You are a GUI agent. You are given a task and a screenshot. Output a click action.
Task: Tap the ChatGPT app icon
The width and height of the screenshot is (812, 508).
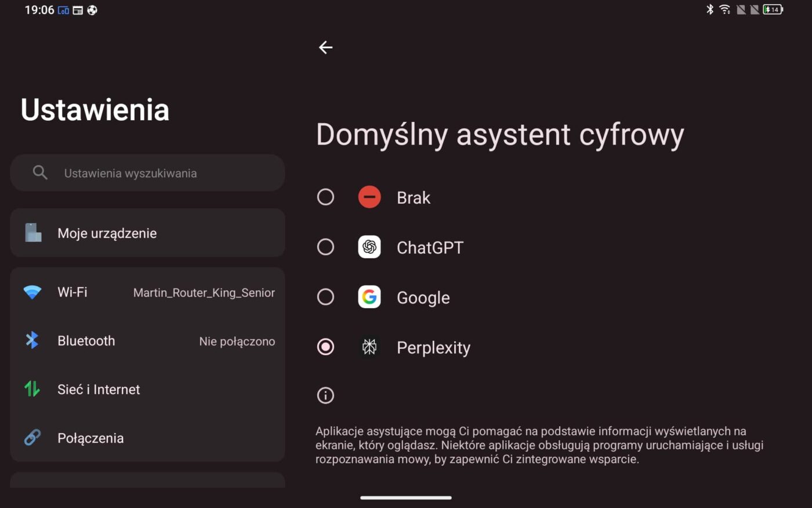pyautogui.click(x=369, y=247)
